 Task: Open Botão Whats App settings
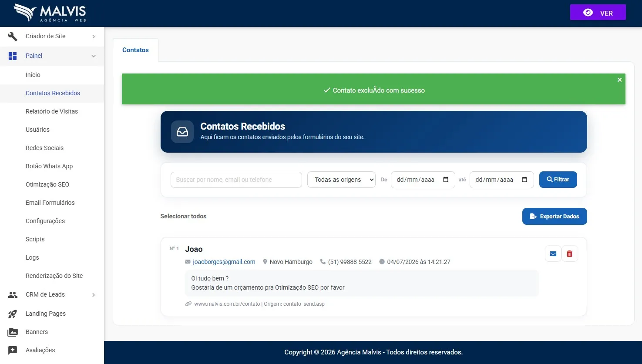[x=49, y=166]
